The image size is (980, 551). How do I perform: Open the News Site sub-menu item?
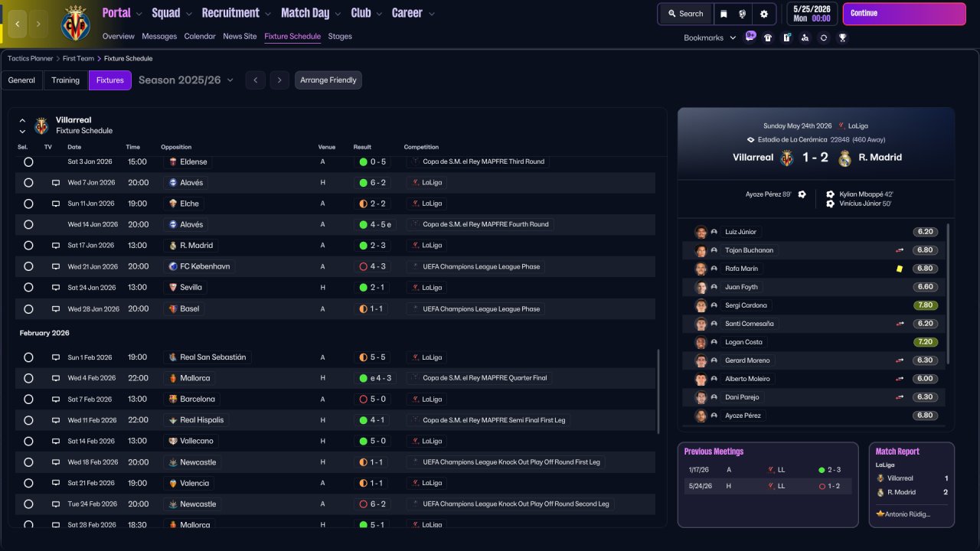pos(240,36)
